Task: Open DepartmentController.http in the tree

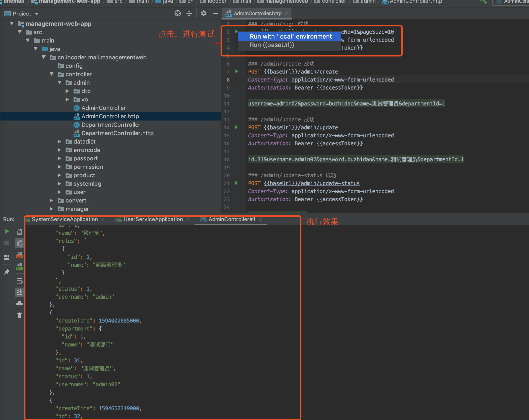Action: 117,133
